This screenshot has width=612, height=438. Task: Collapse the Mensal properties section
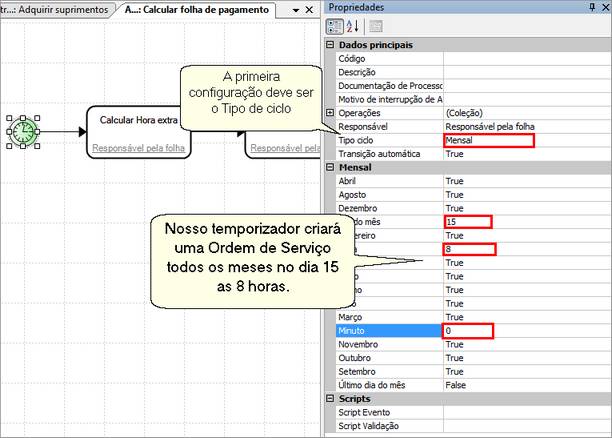331,167
